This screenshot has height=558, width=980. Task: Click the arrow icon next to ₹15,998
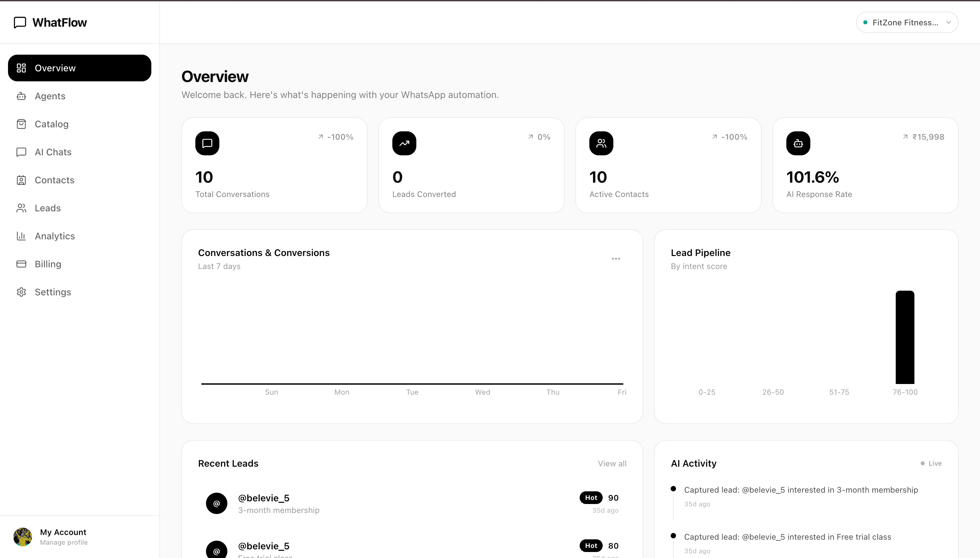pos(905,137)
